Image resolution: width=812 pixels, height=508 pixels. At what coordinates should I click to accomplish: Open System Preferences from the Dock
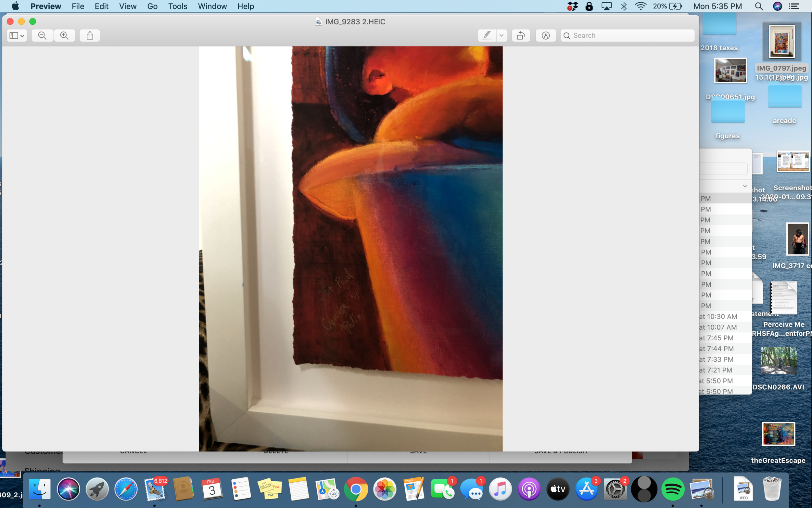point(615,489)
